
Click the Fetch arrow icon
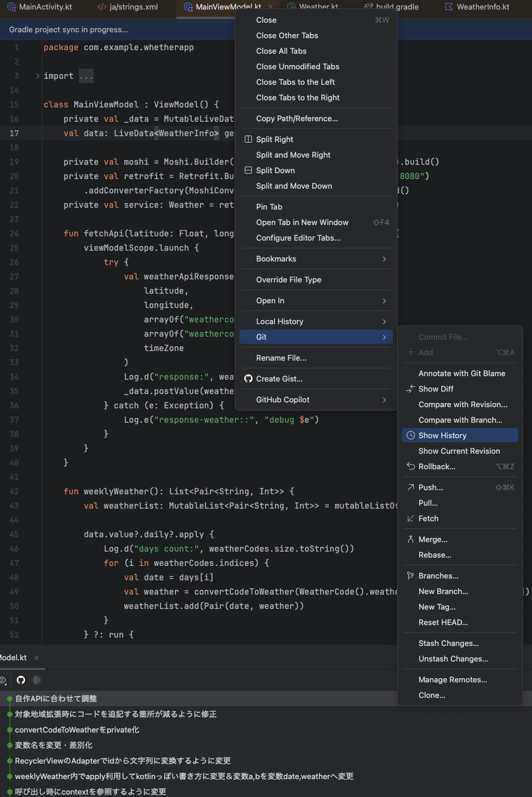pyautogui.click(x=411, y=518)
